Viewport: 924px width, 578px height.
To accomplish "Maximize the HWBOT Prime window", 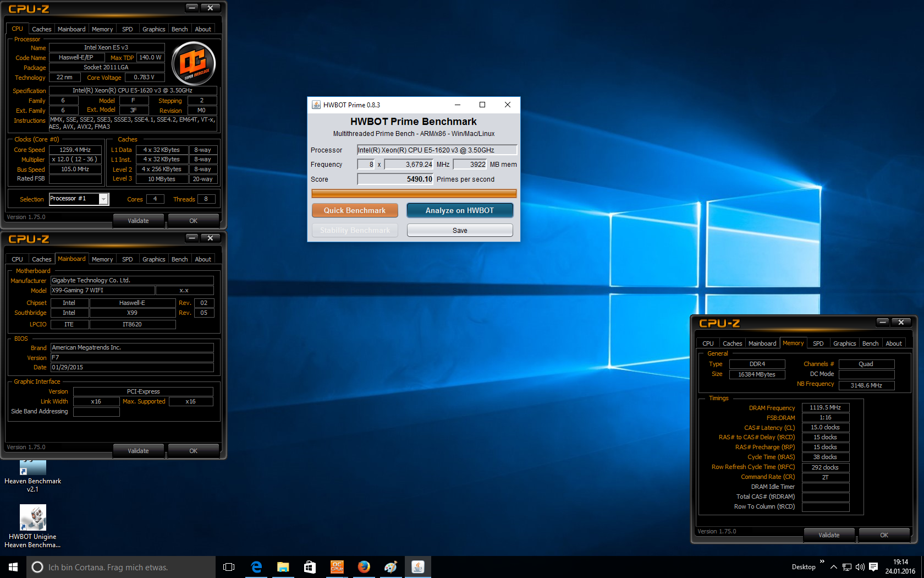I will pos(482,105).
